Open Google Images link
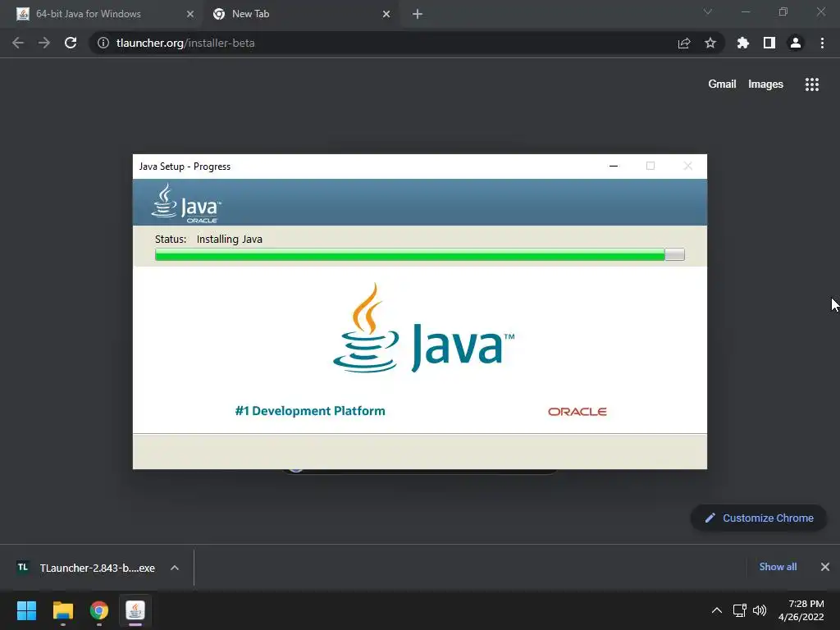The image size is (840, 630). tap(765, 84)
